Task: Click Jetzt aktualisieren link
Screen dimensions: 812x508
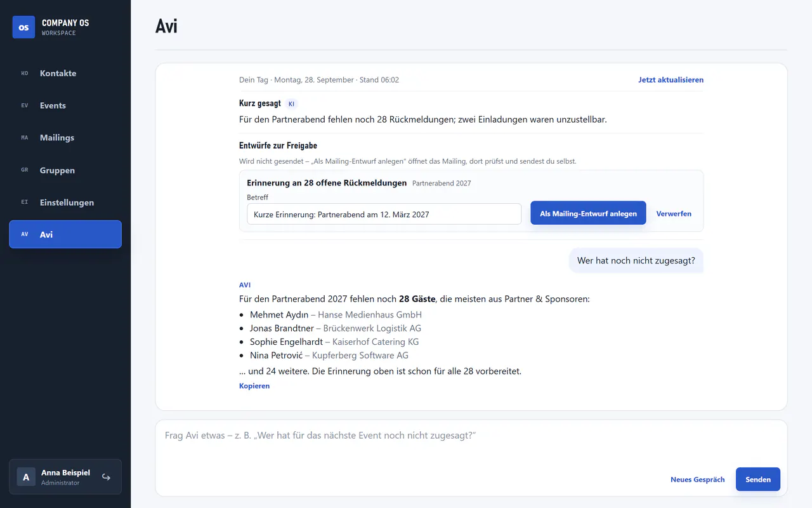Action: [x=671, y=80]
